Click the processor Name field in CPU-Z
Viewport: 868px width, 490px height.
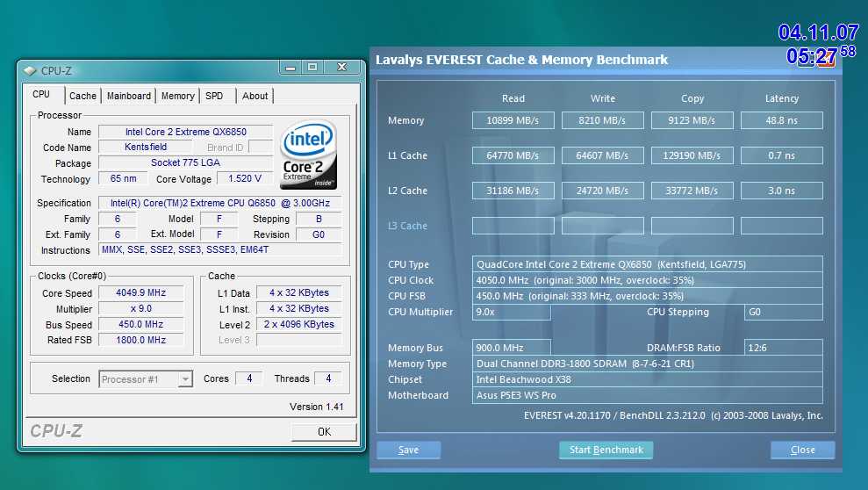185,132
